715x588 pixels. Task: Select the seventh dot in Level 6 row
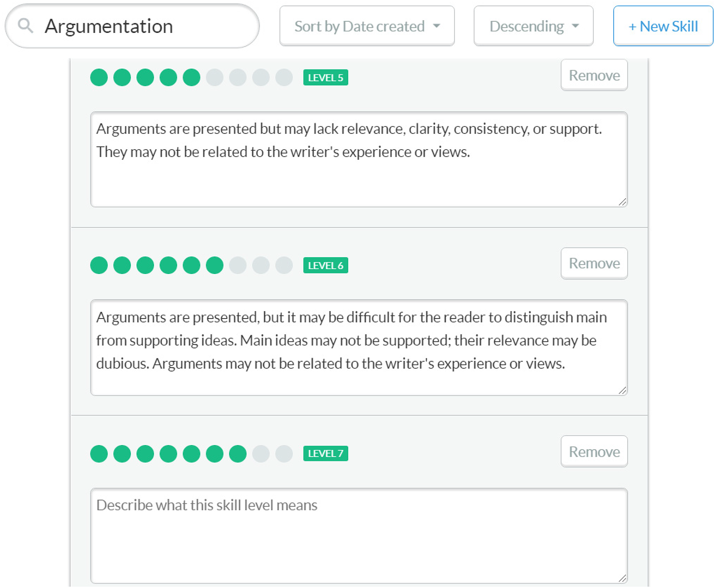[x=238, y=266]
